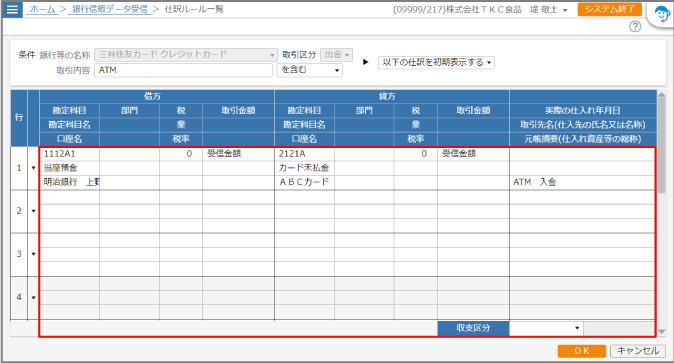Select the row number 3 header

[x=19, y=254]
